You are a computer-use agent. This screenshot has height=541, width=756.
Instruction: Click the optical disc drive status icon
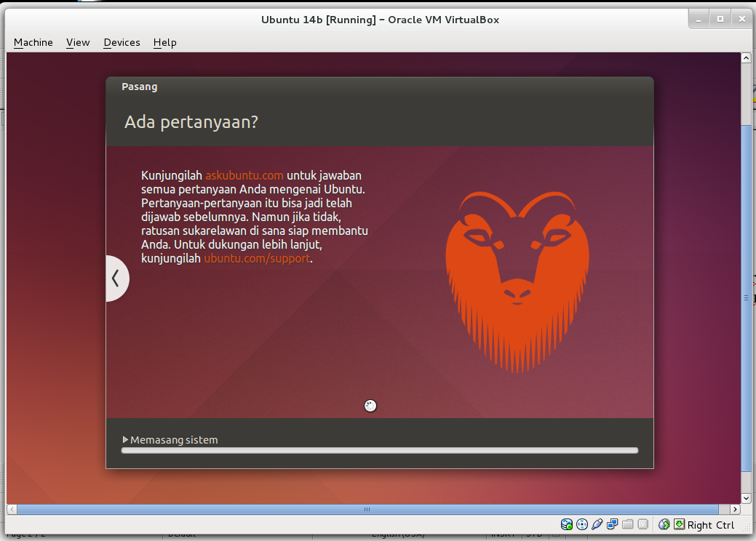pos(582,524)
